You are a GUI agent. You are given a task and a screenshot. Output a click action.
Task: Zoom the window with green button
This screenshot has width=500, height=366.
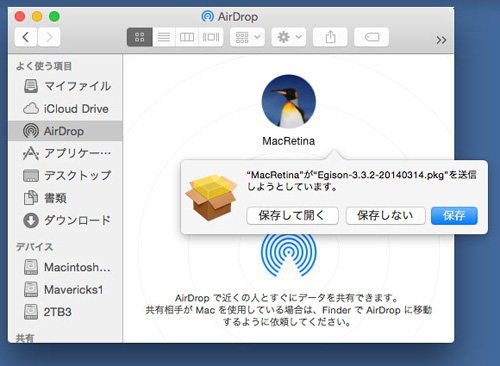(x=54, y=16)
